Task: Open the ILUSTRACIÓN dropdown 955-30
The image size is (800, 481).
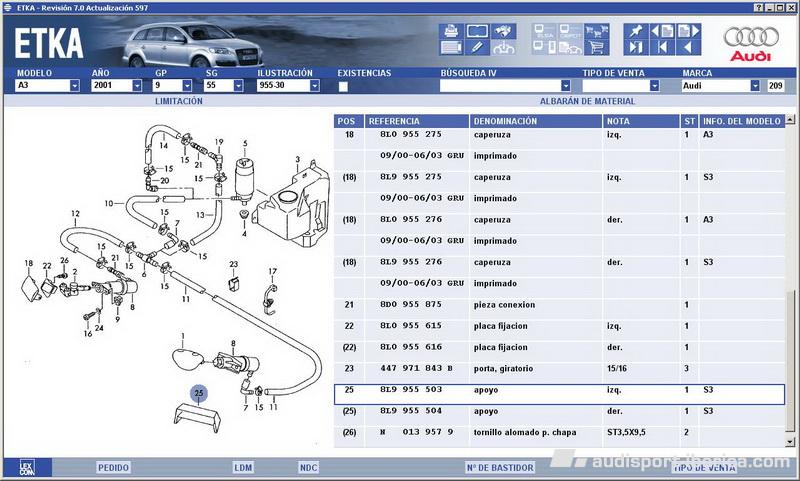Action: (315, 86)
